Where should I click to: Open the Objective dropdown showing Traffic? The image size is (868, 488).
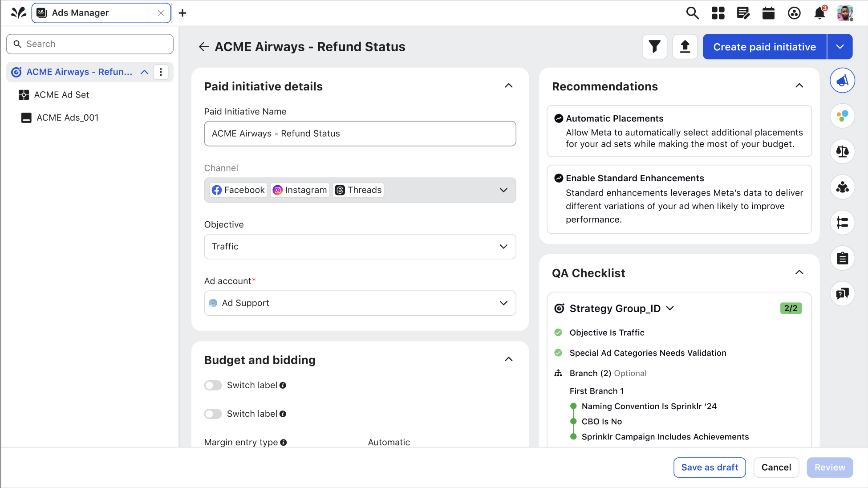(360, 247)
